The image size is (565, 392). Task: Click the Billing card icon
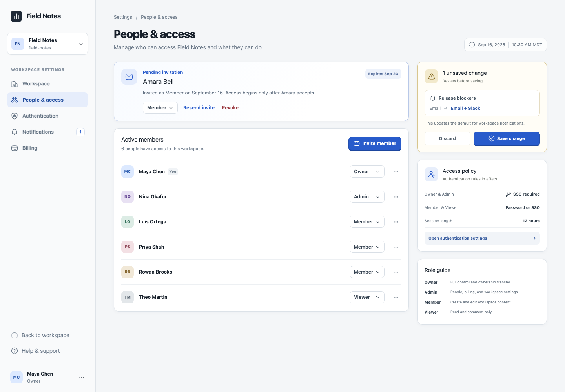coord(15,148)
